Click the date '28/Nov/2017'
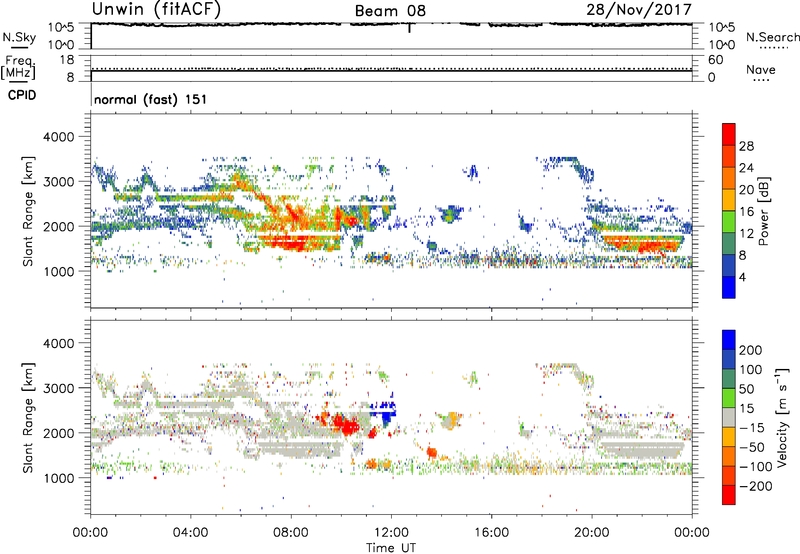Viewport: 800px width, 554px height. click(x=639, y=9)
